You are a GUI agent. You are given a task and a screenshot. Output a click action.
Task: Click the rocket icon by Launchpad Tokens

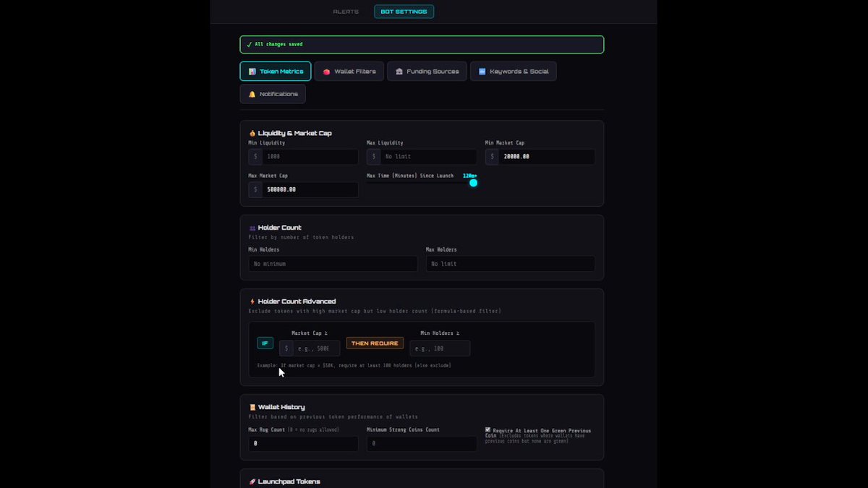click(x=252, y=481)
